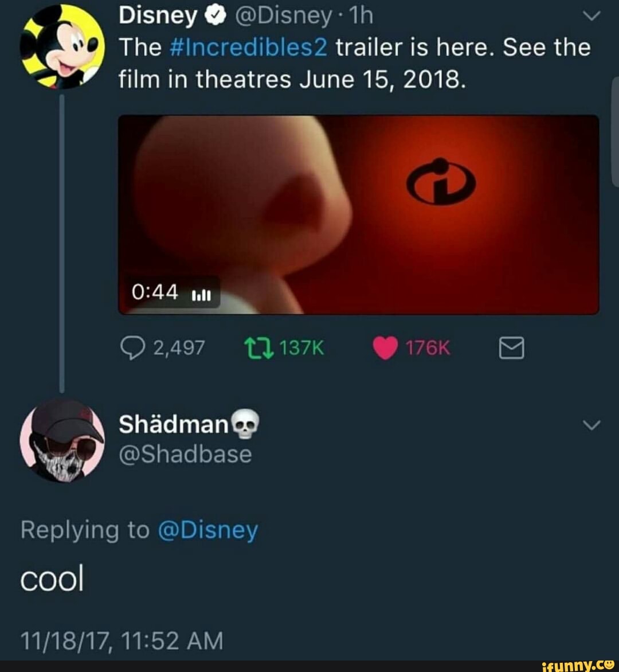The width and height of the screenshot is (619, 672).
Task: Share the tweet via the envelope message icon
Action: pos(511,348)
